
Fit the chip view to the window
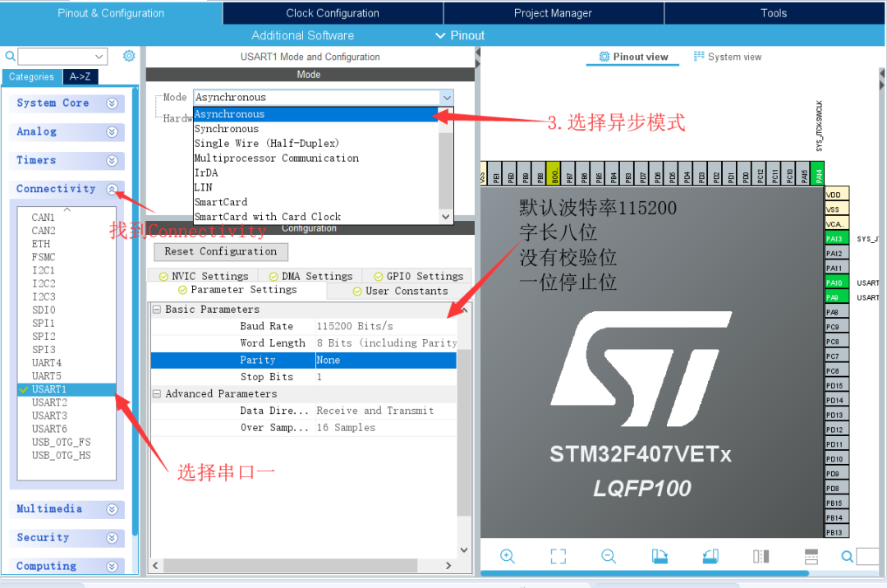coord(558,556)
